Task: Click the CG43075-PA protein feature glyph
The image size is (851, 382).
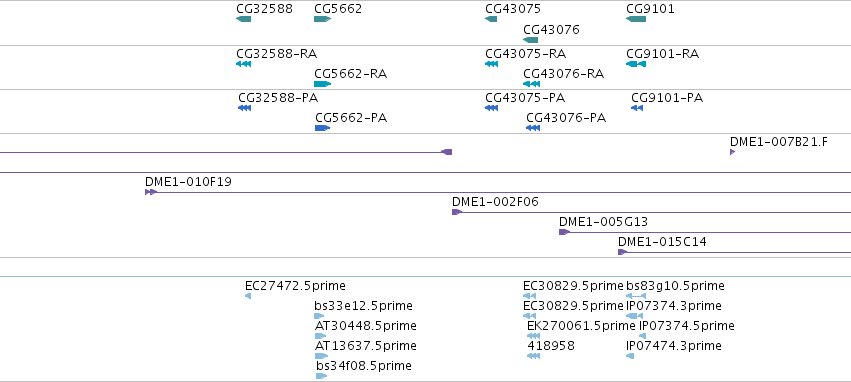Action: (x=491, y=108)
